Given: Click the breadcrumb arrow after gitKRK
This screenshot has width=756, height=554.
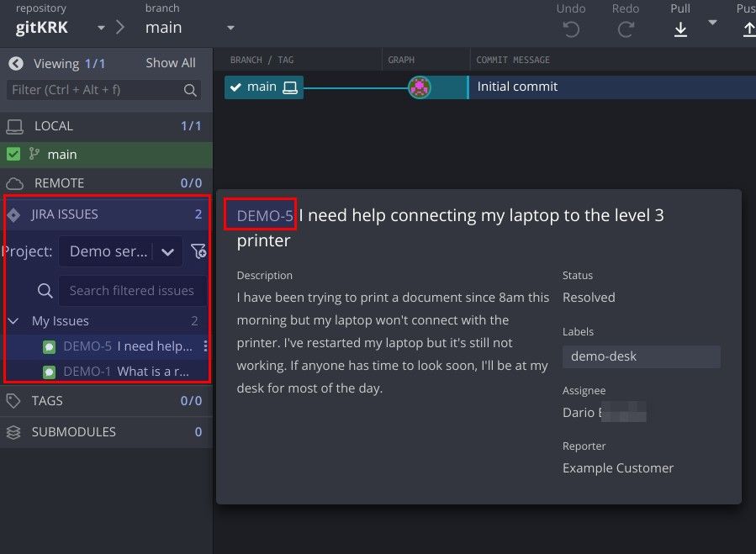Looking at the screenshot, I should [120, 28].
